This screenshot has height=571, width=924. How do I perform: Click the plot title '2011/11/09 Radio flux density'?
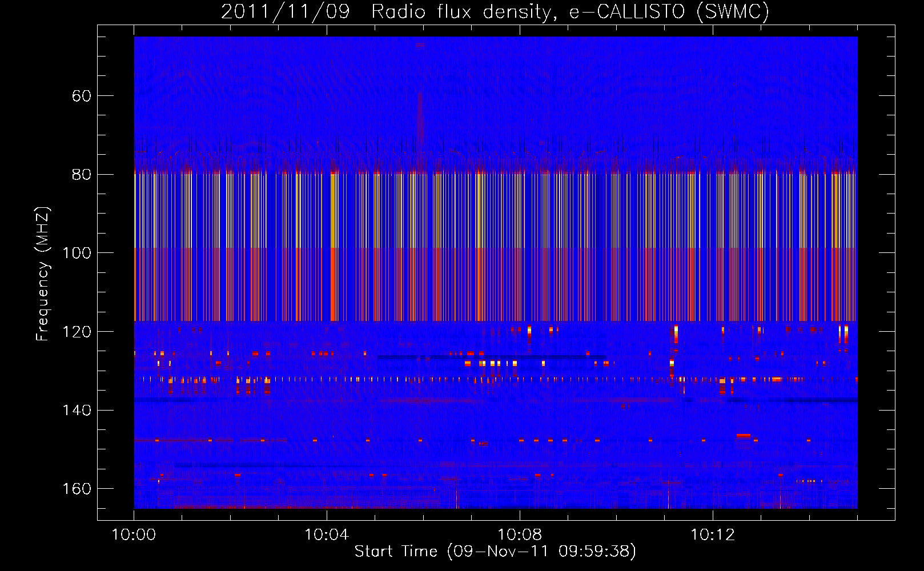[x=495, y=11]
